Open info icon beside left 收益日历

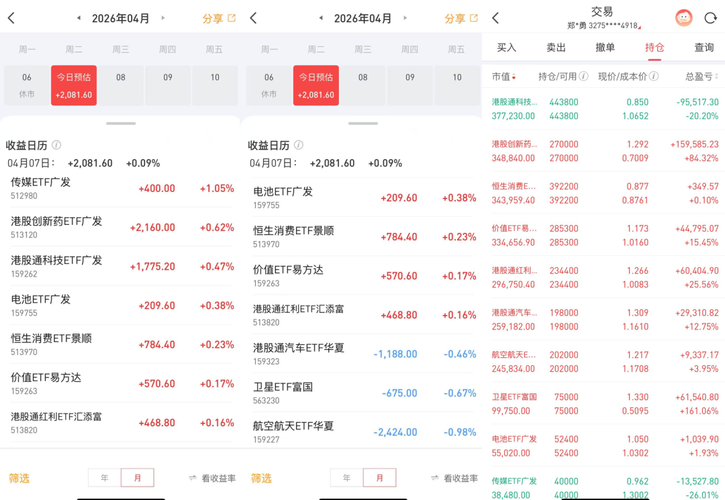point(56,145)
